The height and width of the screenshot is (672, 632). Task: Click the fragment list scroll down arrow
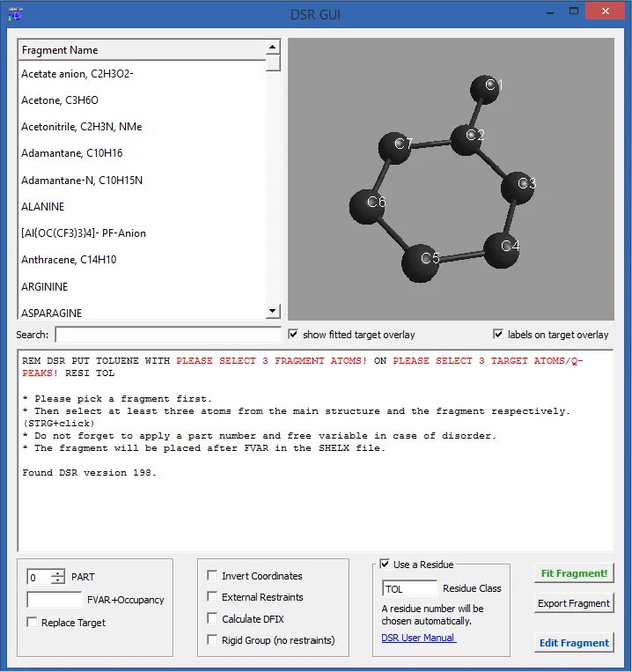point(273,311)
